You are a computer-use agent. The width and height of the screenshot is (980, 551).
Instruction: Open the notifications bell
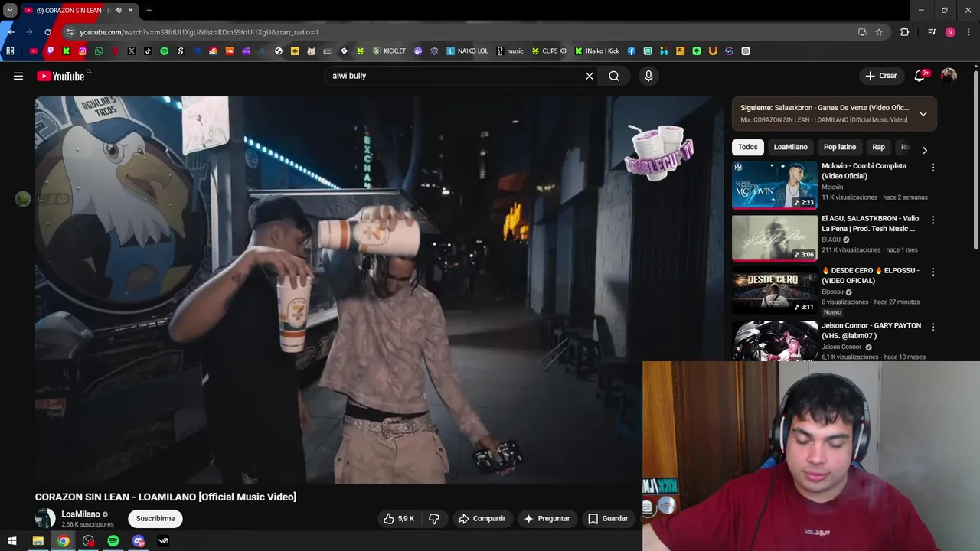coord(920,76)
